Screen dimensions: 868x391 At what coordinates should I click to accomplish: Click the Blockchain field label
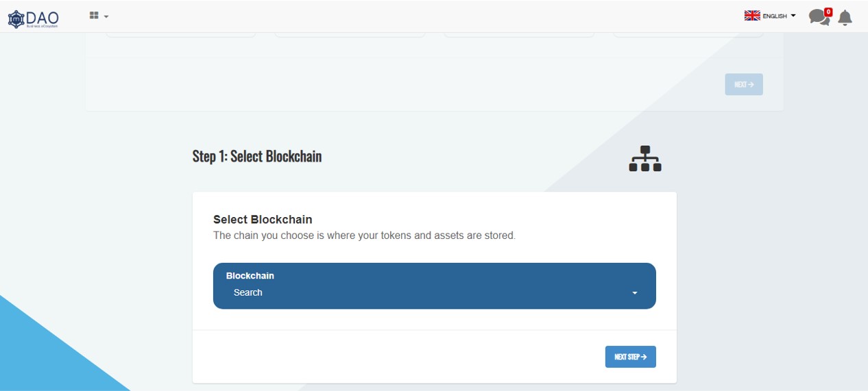(x=250, y=276)
